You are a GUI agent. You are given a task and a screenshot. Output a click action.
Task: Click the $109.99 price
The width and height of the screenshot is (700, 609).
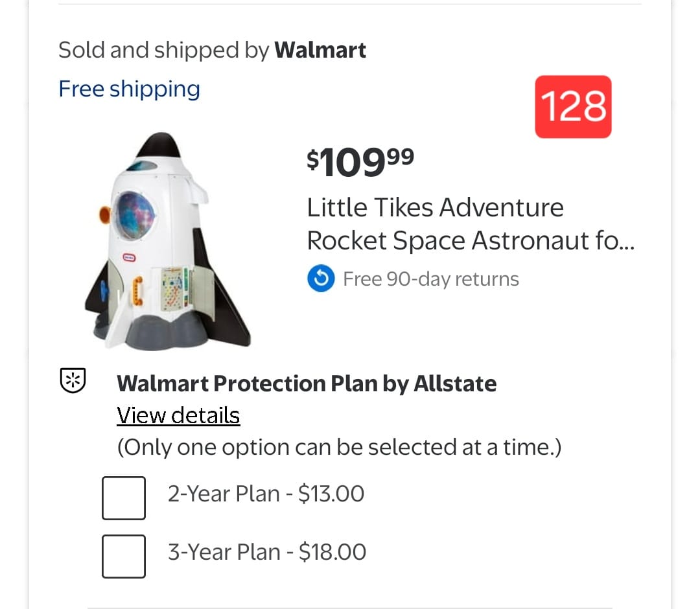click(360, 161)
